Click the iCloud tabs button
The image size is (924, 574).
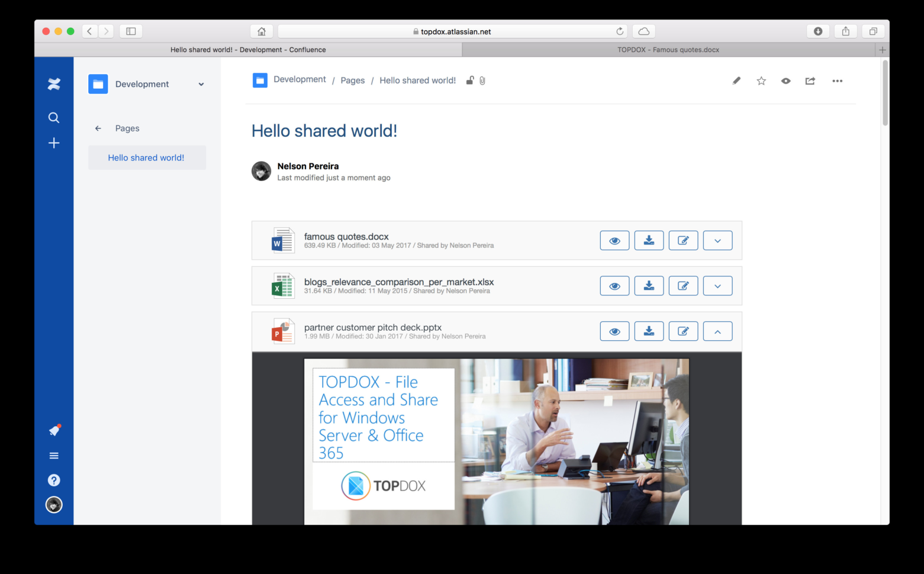point(644,31)
